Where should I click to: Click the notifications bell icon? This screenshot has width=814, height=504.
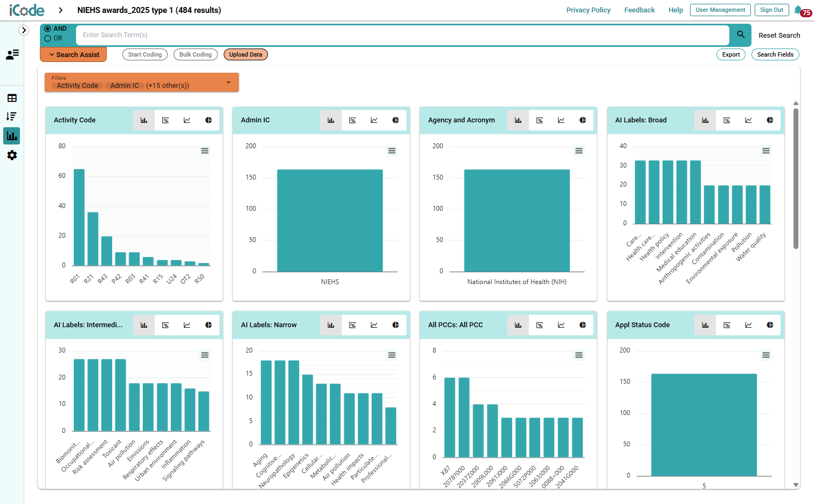[798, 10]
